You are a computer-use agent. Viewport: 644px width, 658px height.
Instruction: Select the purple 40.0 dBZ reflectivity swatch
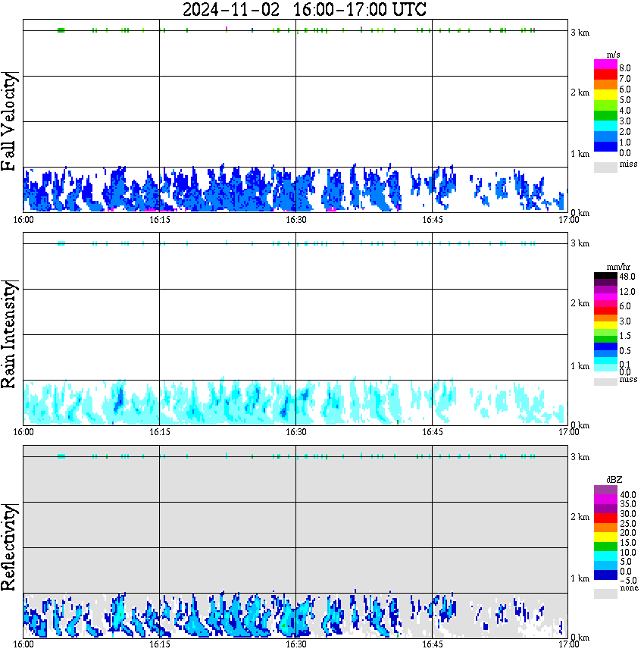click(x=605, y=490)
